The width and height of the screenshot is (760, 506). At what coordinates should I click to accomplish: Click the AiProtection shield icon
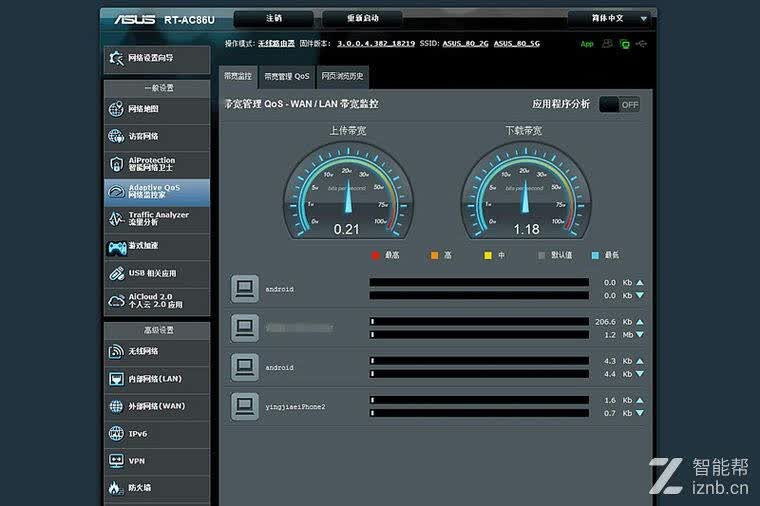tap(116, 164)
